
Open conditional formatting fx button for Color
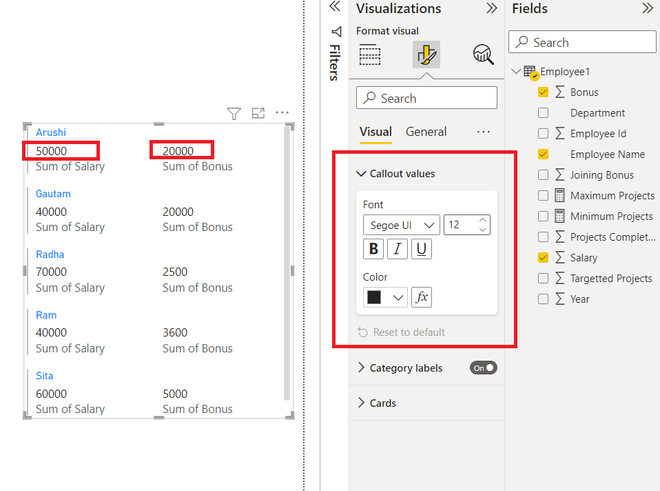(x=421, y=297)
